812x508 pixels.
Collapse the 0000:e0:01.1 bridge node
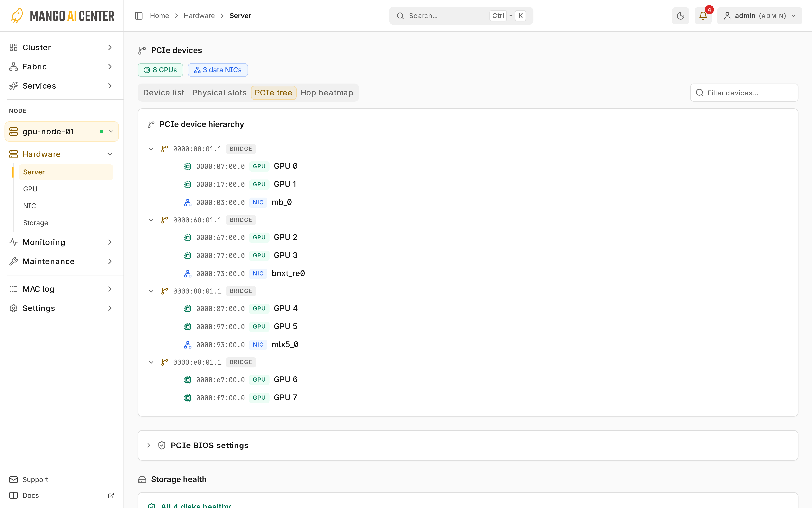pos(151,362)
